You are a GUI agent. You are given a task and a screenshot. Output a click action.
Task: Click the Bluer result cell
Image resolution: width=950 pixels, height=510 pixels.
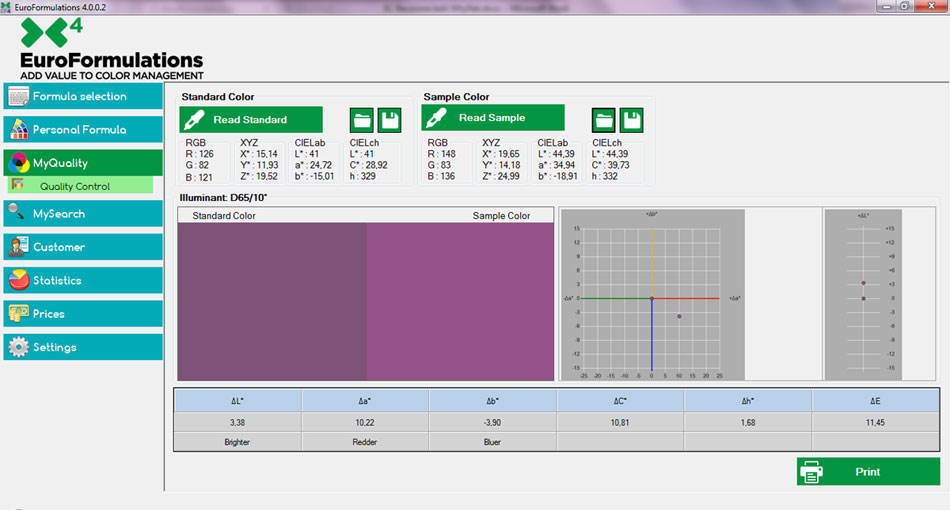coord(493,442)
